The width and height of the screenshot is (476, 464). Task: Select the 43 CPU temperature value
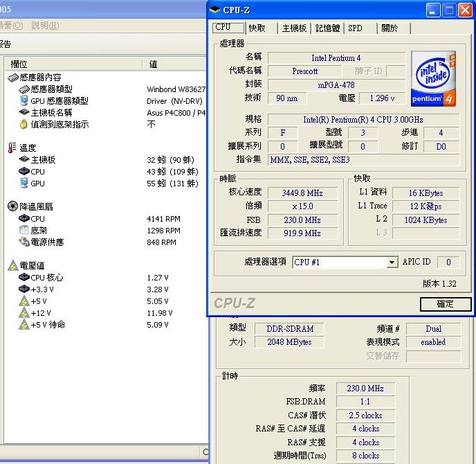coord(172,172)
